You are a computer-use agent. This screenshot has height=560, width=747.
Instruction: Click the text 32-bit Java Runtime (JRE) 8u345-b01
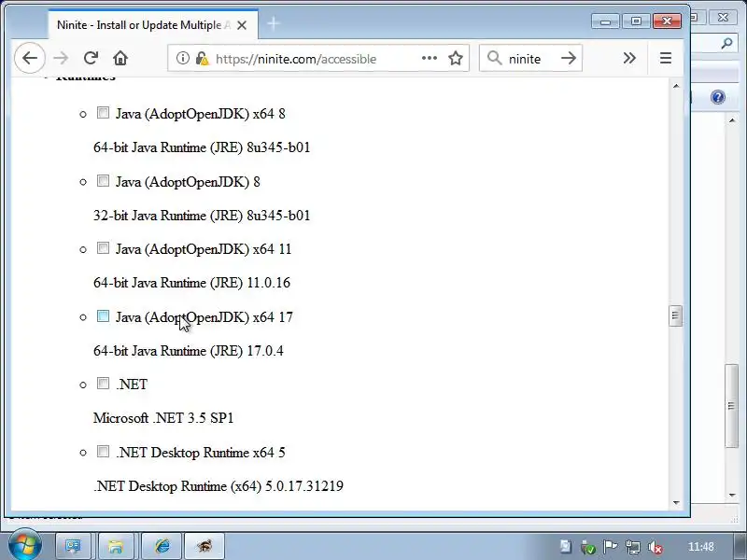coord(202,216)
